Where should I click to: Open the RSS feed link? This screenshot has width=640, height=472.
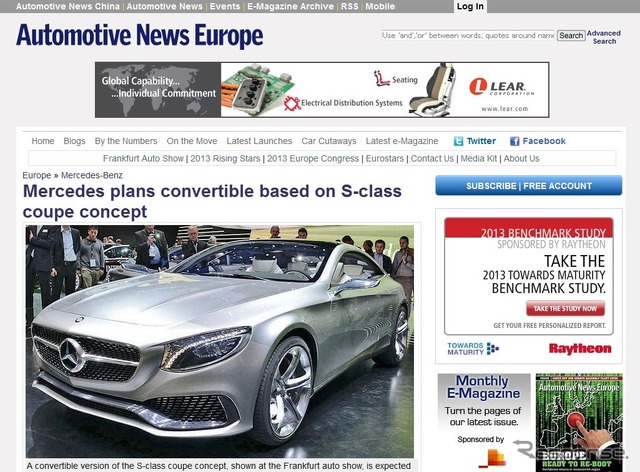(349, 7)
